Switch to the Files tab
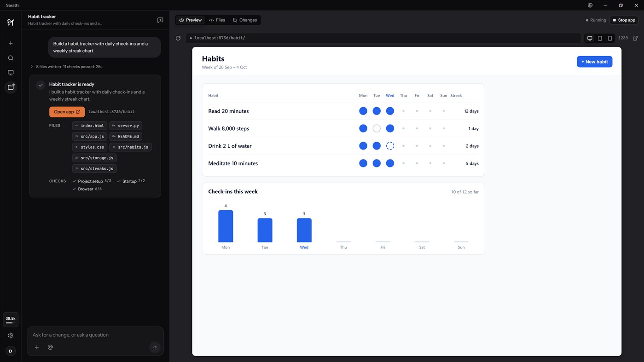The image size is (644, 362). point(217,20)
